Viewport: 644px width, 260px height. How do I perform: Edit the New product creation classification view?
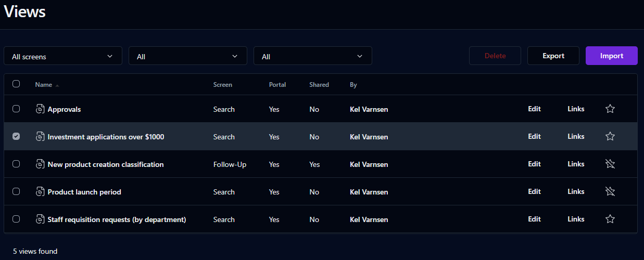(534, 164)
